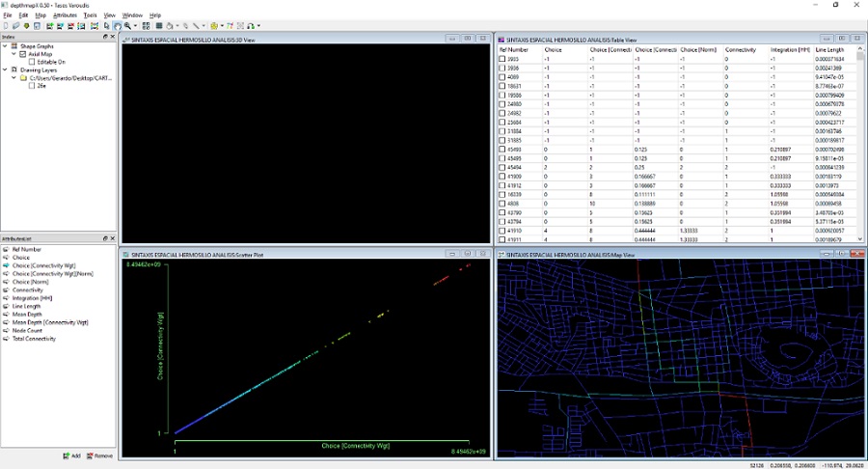Click the fill bucket tool icon
868x469 pixels.
(x=170, y=26)
